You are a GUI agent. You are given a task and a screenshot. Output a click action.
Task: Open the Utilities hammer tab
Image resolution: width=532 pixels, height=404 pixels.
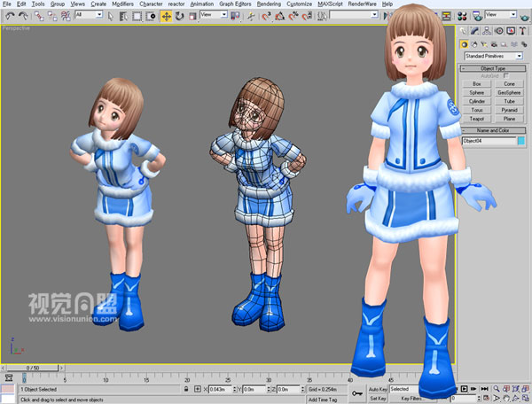521,31
